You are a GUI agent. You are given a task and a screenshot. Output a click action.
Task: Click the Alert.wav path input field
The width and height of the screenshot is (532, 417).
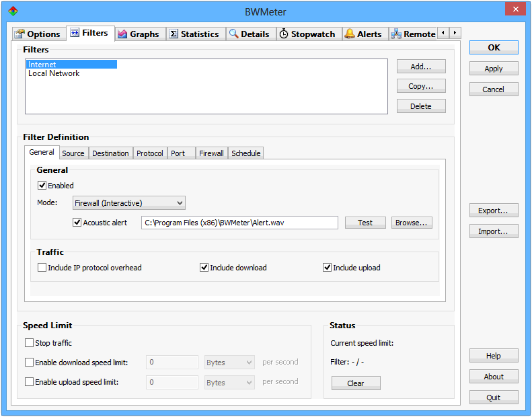[239, 223]
